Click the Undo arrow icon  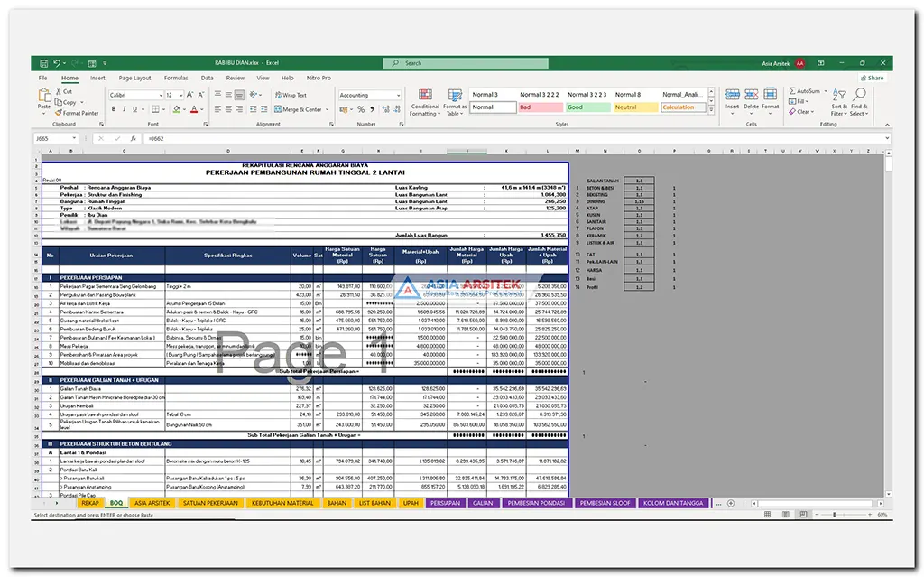click(57, 63)
